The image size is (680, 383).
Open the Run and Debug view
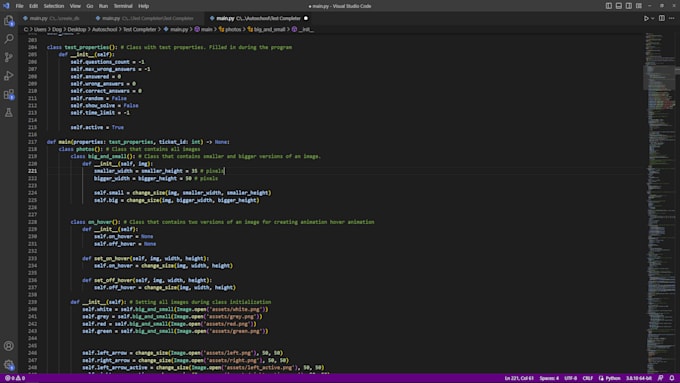[9, 76]
